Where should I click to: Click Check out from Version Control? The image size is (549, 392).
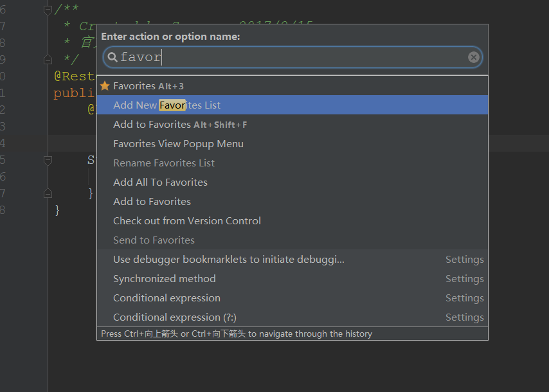[x=187, y=220]
